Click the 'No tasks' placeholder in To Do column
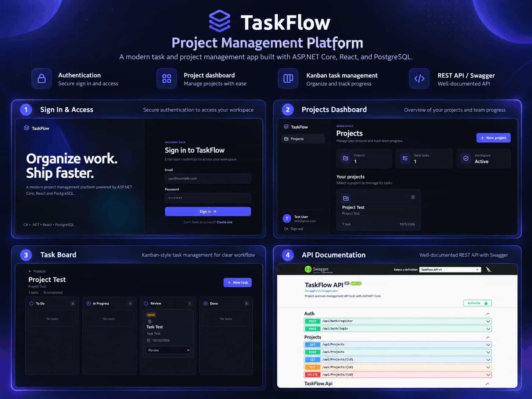The width and height of the screenshot is (532, 399). click(x=53, y=319)
